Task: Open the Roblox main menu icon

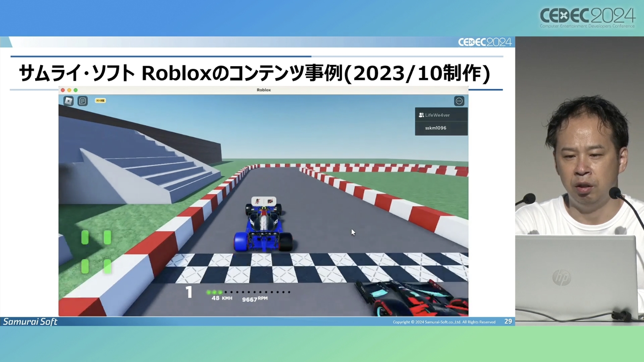Action: (68, 101)
